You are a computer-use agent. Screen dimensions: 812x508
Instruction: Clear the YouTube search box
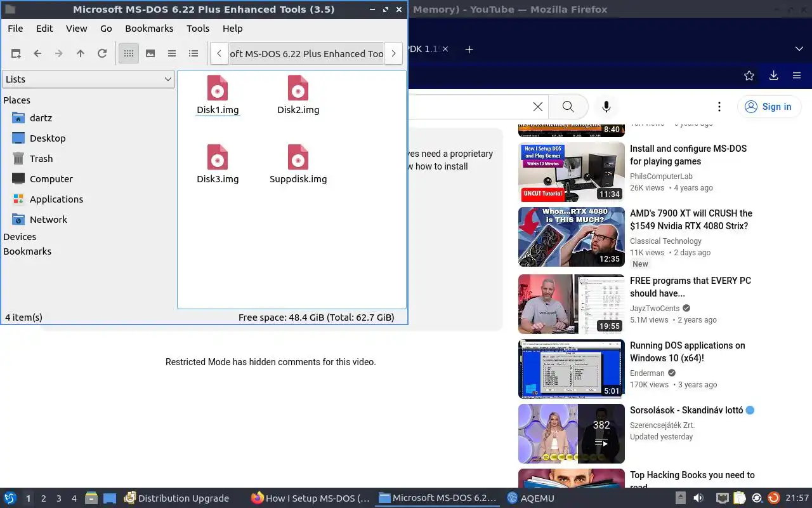coord(537,107)
